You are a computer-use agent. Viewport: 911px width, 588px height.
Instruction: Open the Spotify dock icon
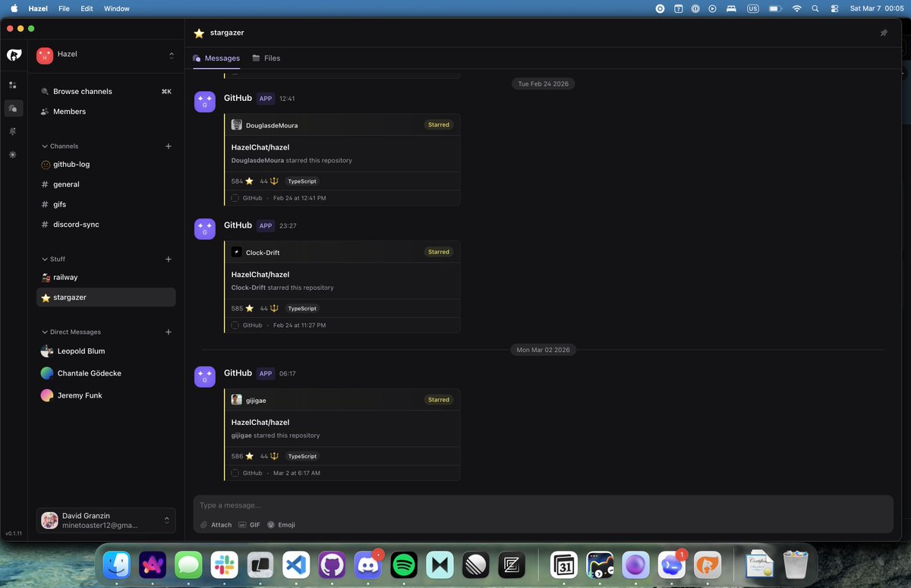(x=405, y=565)
